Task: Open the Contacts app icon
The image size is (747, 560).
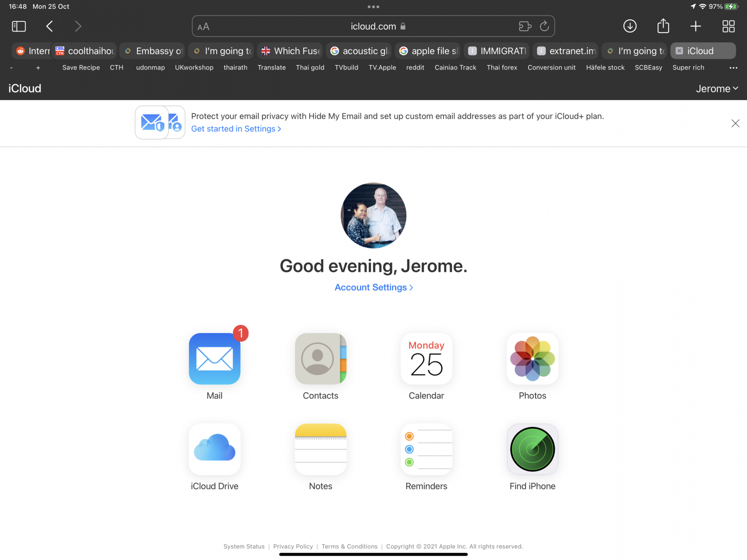Action: pos(320,359)
